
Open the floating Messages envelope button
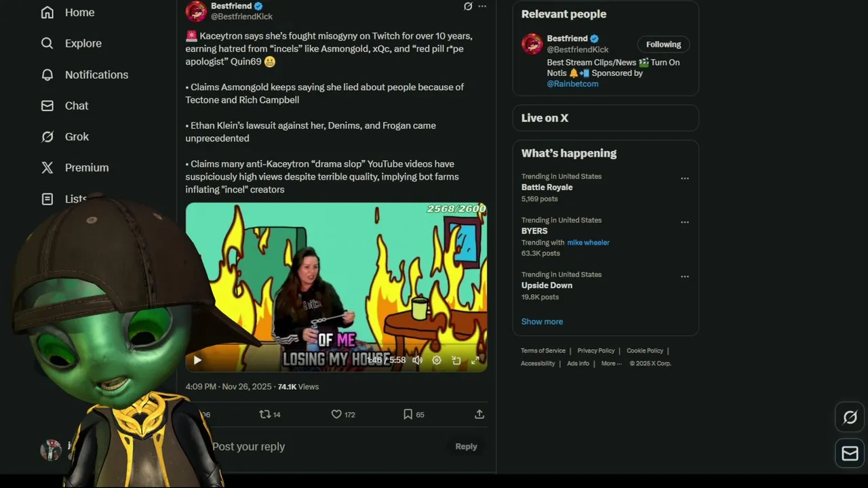(x=850, y=453)
